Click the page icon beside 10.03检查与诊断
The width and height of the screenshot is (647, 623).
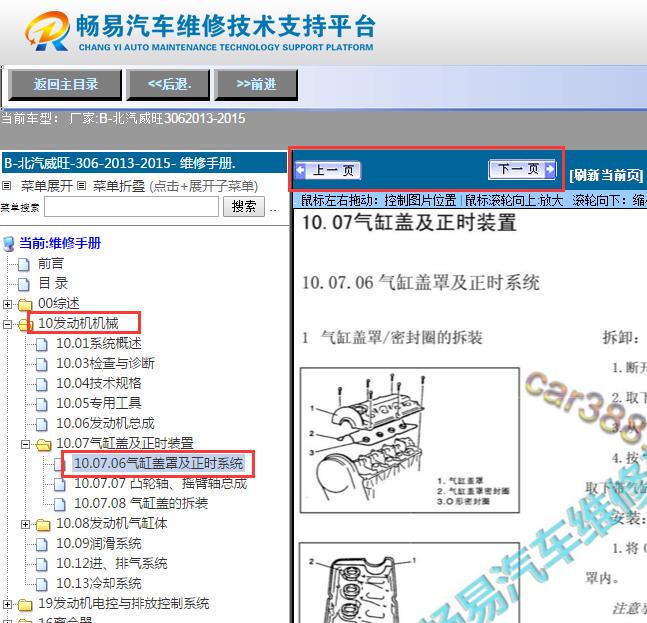point(42,364)
